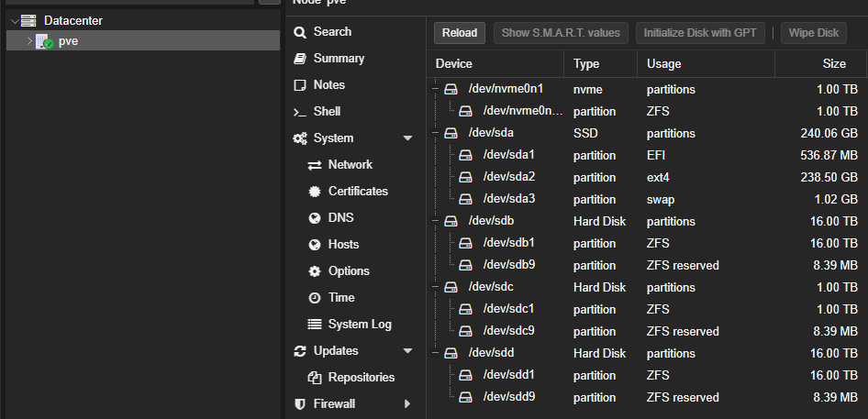Click the 240.06 GB size cell

pyautogui.click(x=829, y=133)
